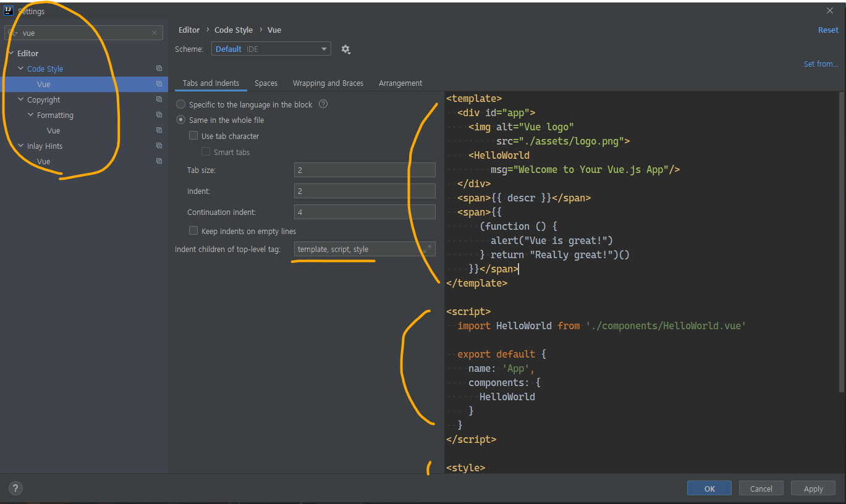Image resolution: width=846 pixels, height=504 pixels.
Task: Close the Settings dialog
Action: (830, 10)
